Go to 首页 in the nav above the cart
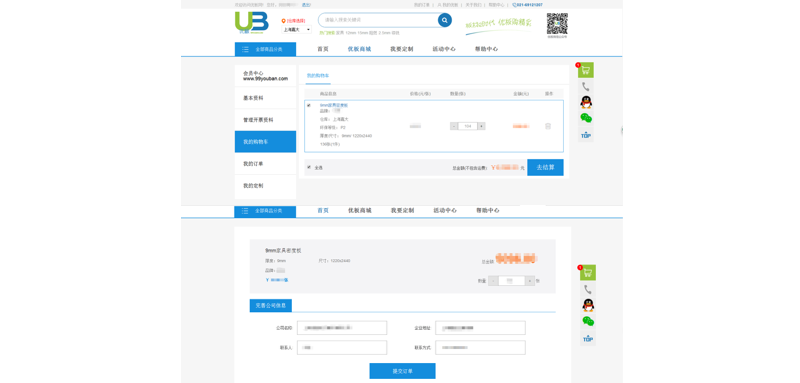The width and height of the screenshot is (800, 383). pos(323,49)
